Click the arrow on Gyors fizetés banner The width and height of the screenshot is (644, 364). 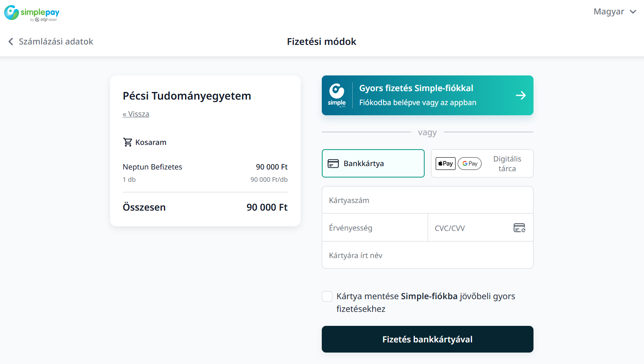520,95
